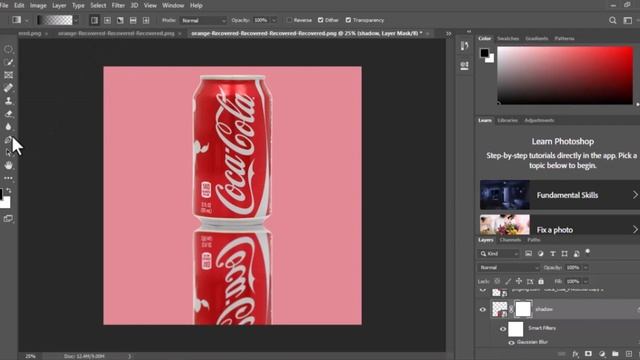Viewport: 640px width, 360px height.
Task: Switch to the Paths tab
Action: [533, 240]
